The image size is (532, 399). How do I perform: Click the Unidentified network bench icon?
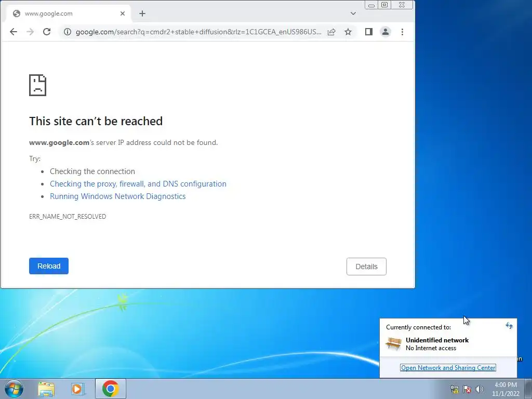point(394,344)
